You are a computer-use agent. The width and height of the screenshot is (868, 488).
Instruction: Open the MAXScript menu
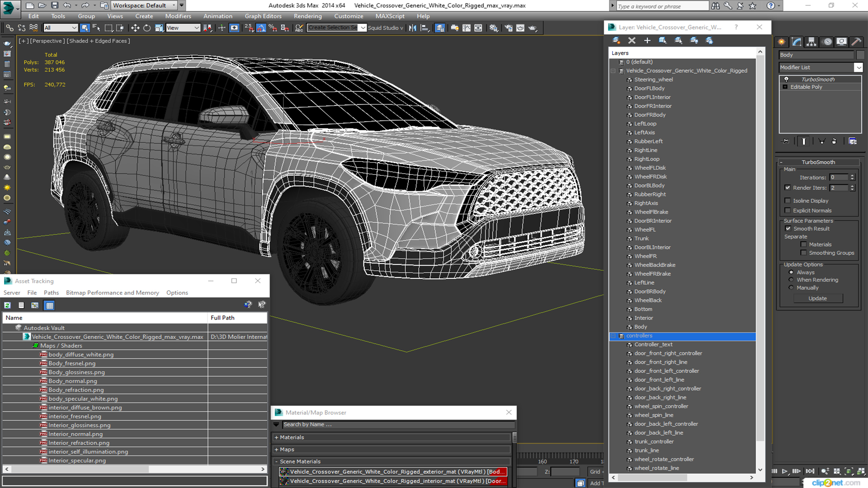pos(390,16)
